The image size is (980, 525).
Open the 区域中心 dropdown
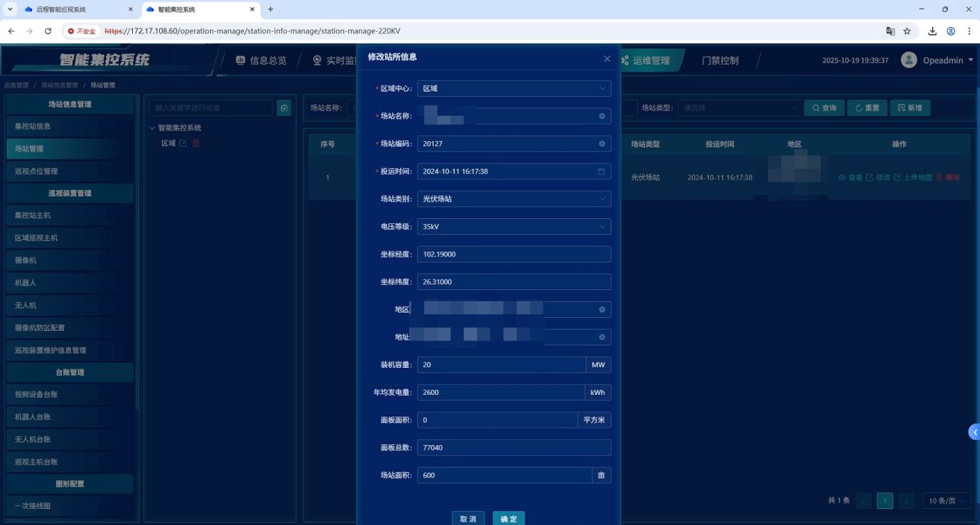pos(514,89)
